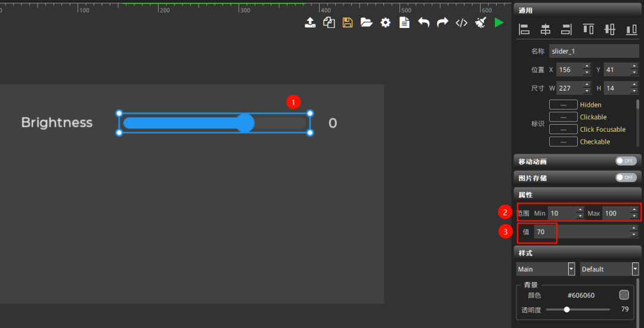Select the 0 value label on canvas
This screenshot has height=328, width=644.
point(333,123)
